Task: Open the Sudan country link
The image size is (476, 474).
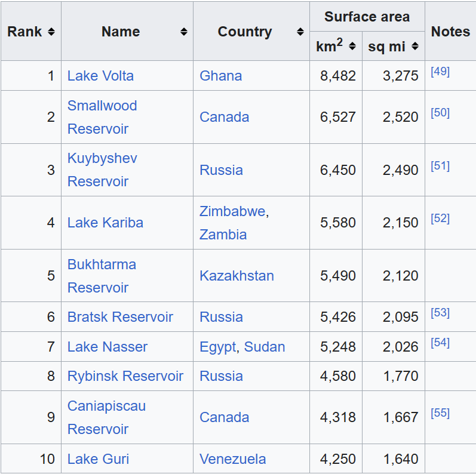Action: point(265,347)
